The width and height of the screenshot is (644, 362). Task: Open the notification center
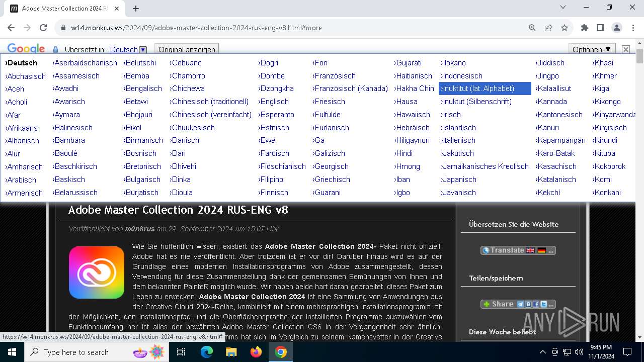pos(627,352)
